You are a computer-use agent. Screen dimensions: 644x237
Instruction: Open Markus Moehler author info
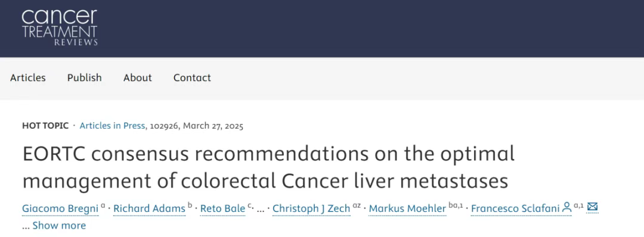(x=407, y=208)
